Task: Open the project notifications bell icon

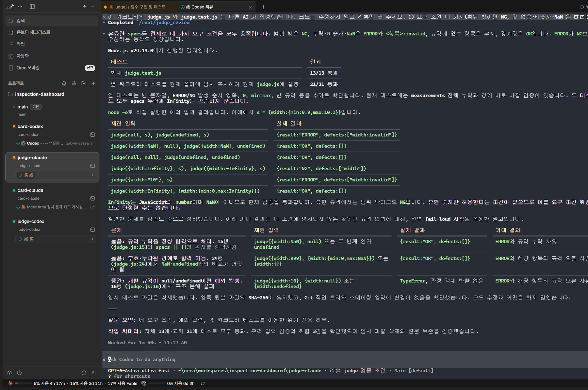Action: click(64, 83)
